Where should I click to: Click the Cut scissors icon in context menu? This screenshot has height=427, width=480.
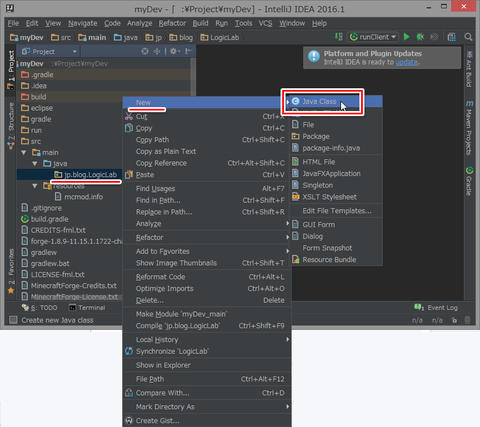tap(129, 116)
